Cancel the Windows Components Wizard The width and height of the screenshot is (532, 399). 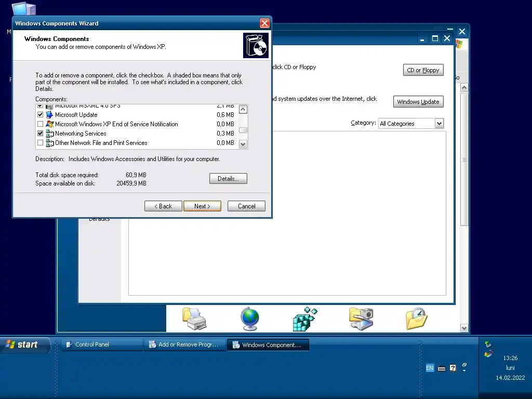point(246,206)
